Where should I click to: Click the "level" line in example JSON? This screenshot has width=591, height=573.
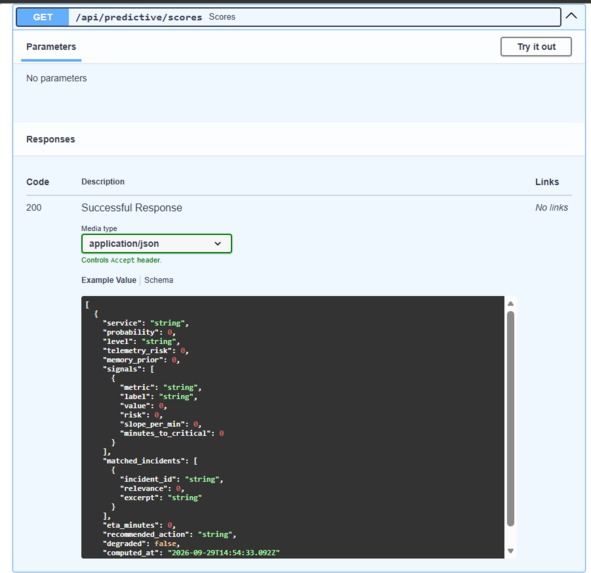point(141,341)
